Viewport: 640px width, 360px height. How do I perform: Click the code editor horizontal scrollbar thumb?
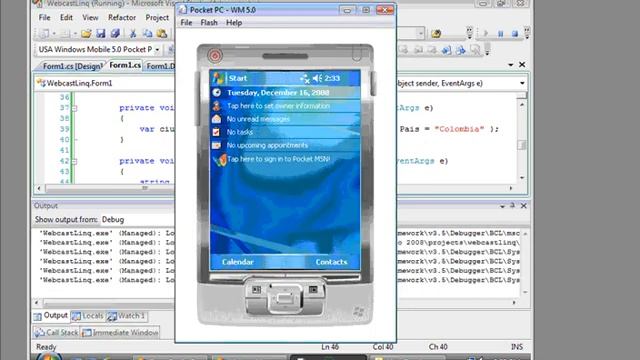click(x=145, y=188)
